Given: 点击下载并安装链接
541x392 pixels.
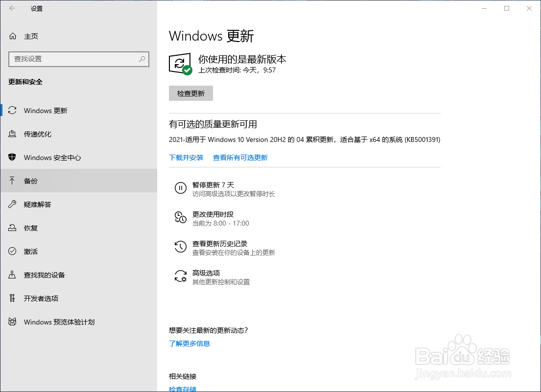Looking at the screenshot, I should pyautogui.click(x=186, y=157).
